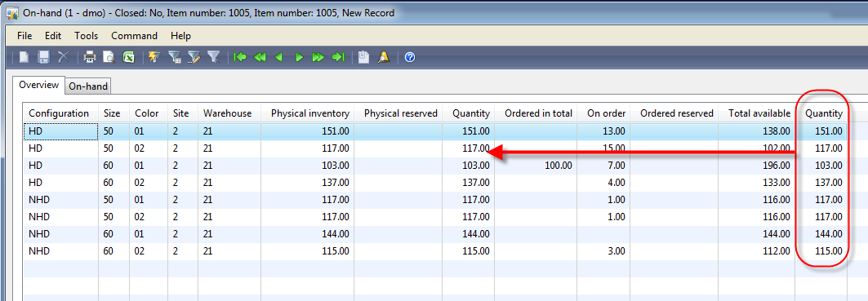Screen dimensions: 868x301
Task: Click the Warehouse column header
Action: pyautogui.click(x=229, y=113)
